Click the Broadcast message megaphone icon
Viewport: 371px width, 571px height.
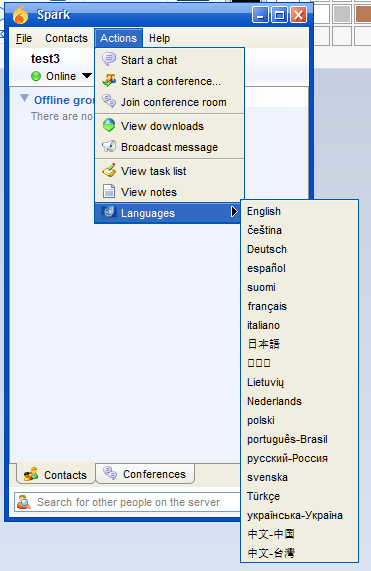pyautogui.click(x=109, y=146)
